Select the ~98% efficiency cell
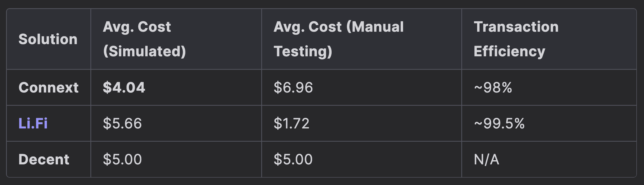 tap(493, 87)
